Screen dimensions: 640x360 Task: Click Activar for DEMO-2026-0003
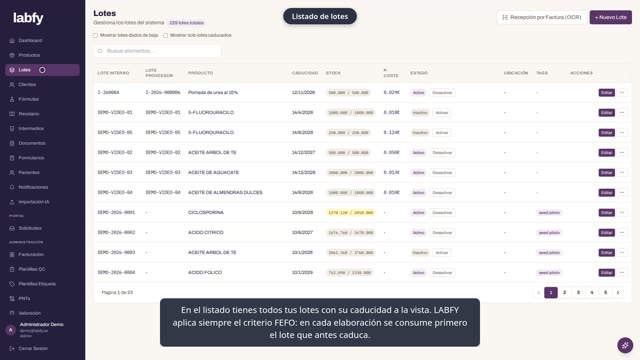pos(442,253)
